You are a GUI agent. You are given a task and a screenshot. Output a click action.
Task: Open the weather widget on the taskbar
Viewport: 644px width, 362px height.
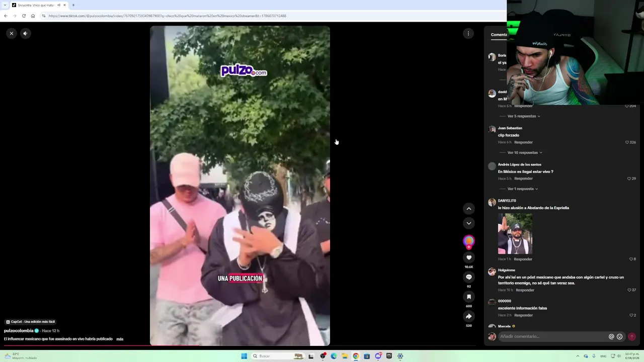(x=21, y=356)
